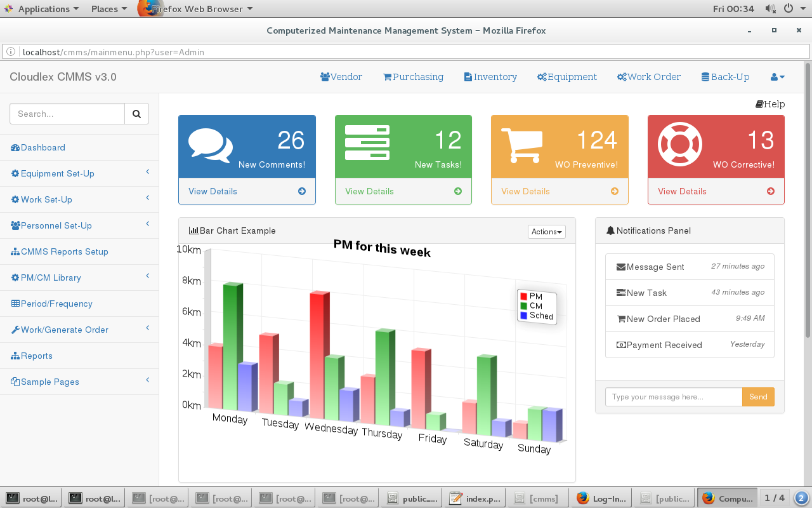Open the Help link
Screen dimensions: 812x508
769,104
